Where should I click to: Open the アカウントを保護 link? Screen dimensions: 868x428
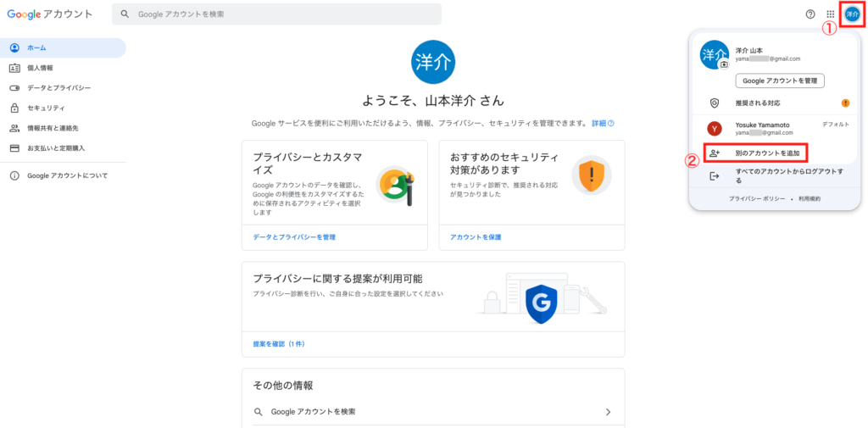(x=476, y=237)
